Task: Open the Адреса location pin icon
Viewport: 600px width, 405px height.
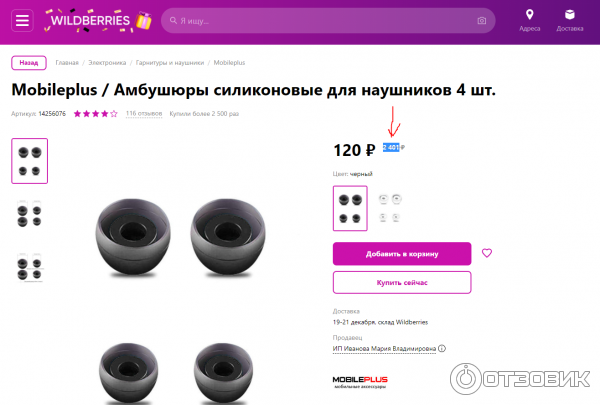Action: pos(530,15)
